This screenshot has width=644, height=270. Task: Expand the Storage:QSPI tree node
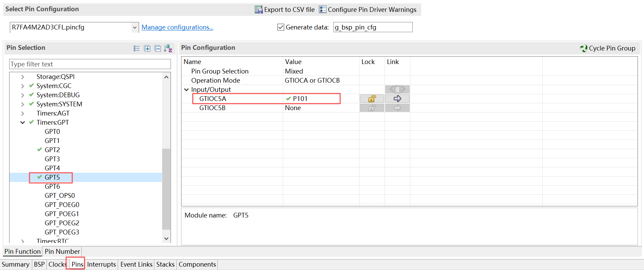pyautogui.click(x=22, y=77)
